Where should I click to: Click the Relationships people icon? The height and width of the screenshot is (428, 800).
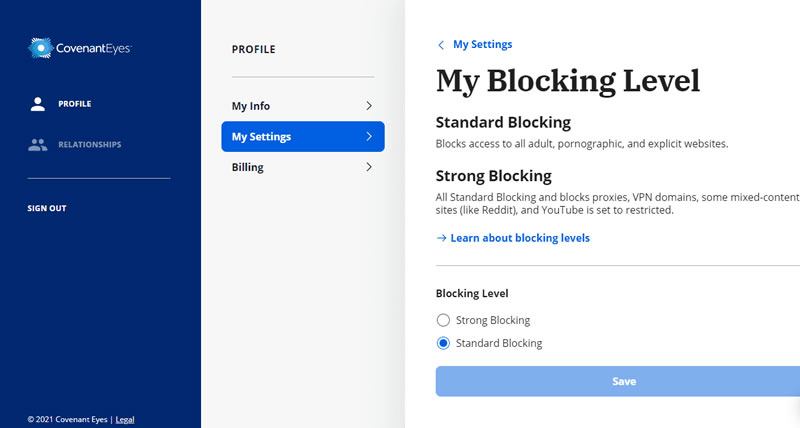[x=38, y=144]
